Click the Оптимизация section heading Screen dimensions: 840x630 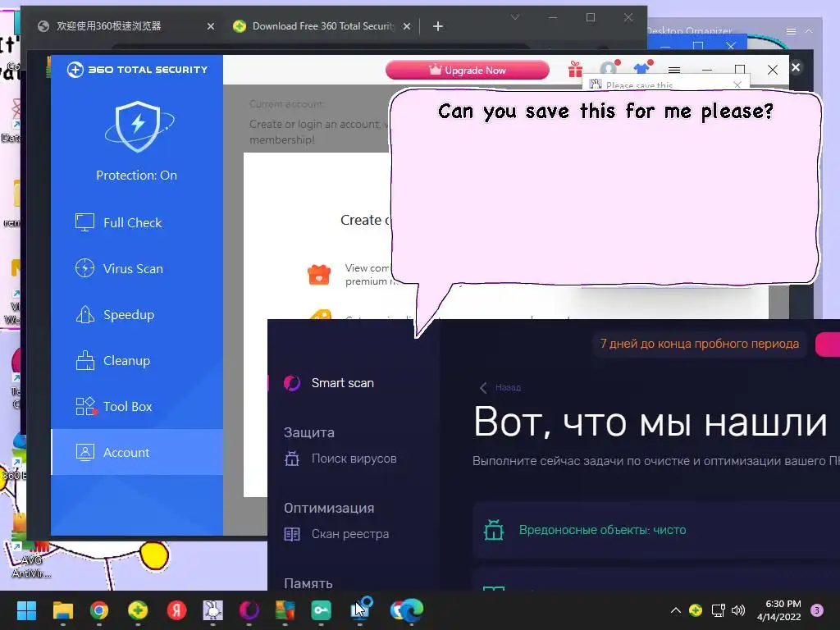[x=329, y=508]
